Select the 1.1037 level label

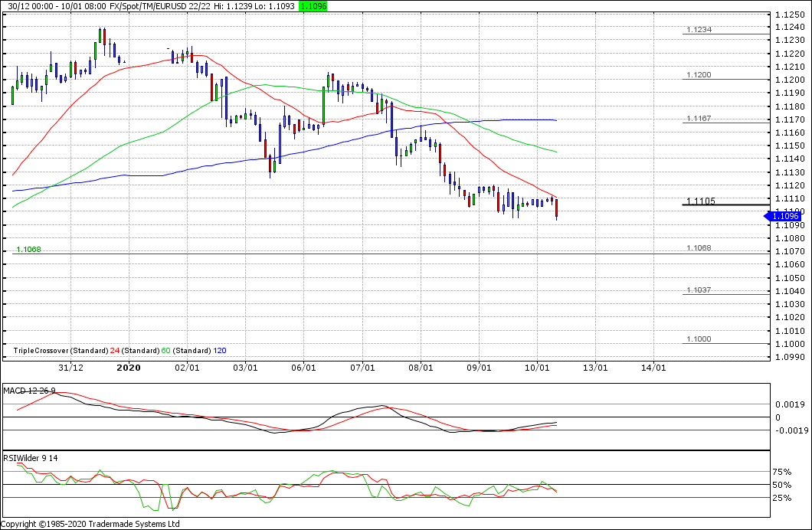pyautogui.click(x=699, y=290)
